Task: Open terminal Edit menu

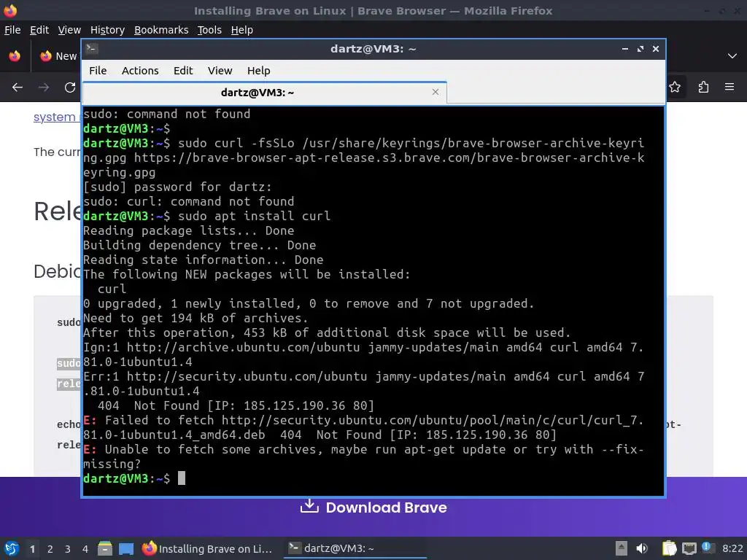Action: pos(183,71)
